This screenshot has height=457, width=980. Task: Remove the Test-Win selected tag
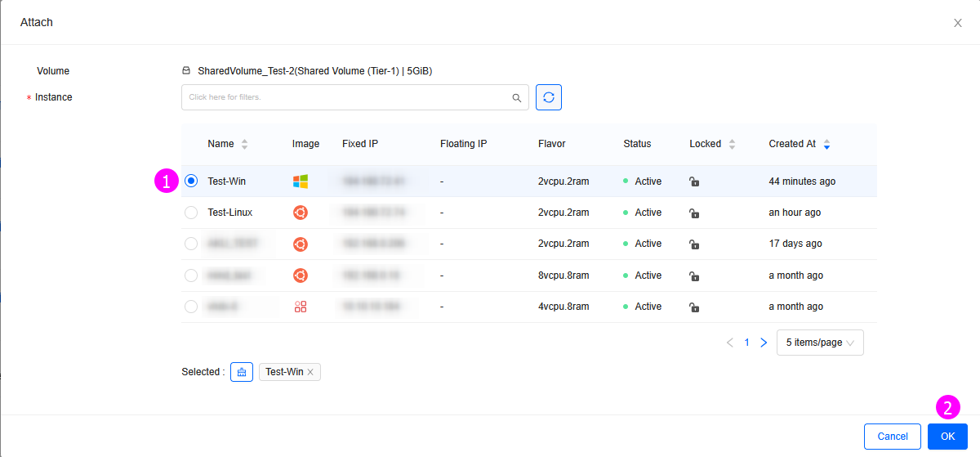[310, 372]
